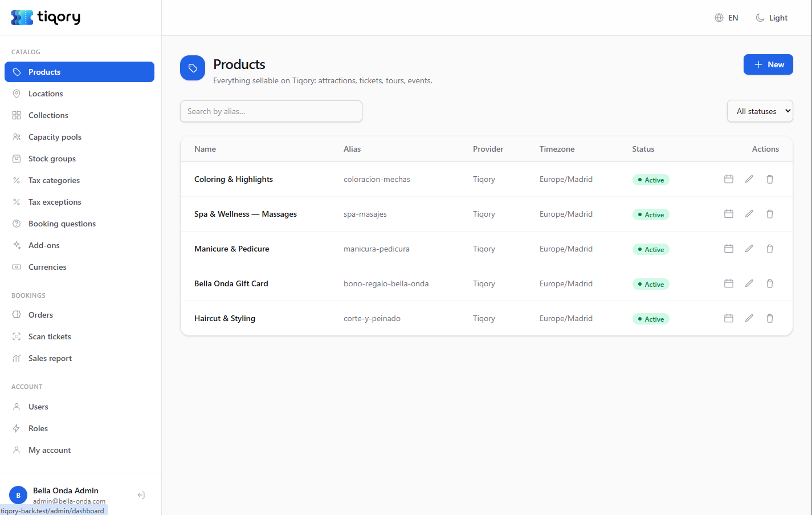This screenshot has height=515, width=812.
Task: Click the logout icon beside Bella Onda Admin
Action: [141, 495]
